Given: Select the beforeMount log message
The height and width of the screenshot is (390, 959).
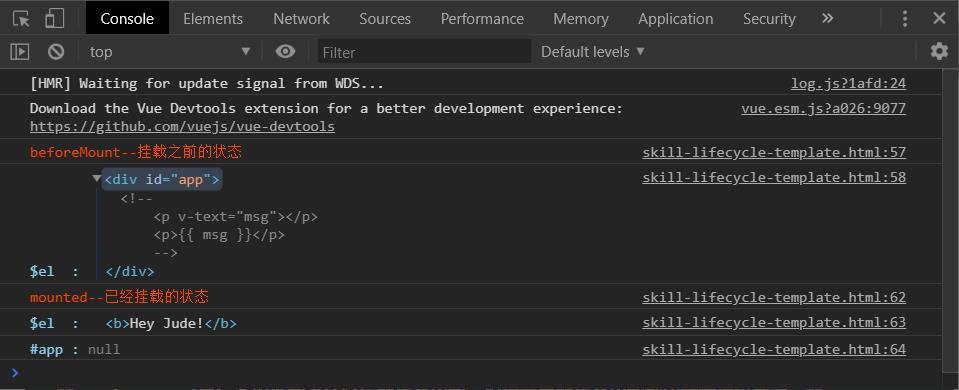Looking at the screenshot, I should (x=136, y=152).
